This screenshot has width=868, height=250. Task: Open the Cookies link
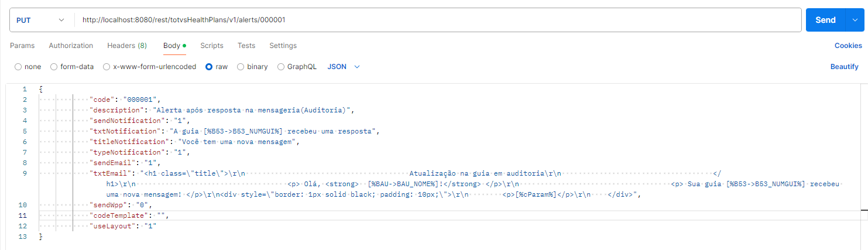pyautogui.click(x=848, y=46)
